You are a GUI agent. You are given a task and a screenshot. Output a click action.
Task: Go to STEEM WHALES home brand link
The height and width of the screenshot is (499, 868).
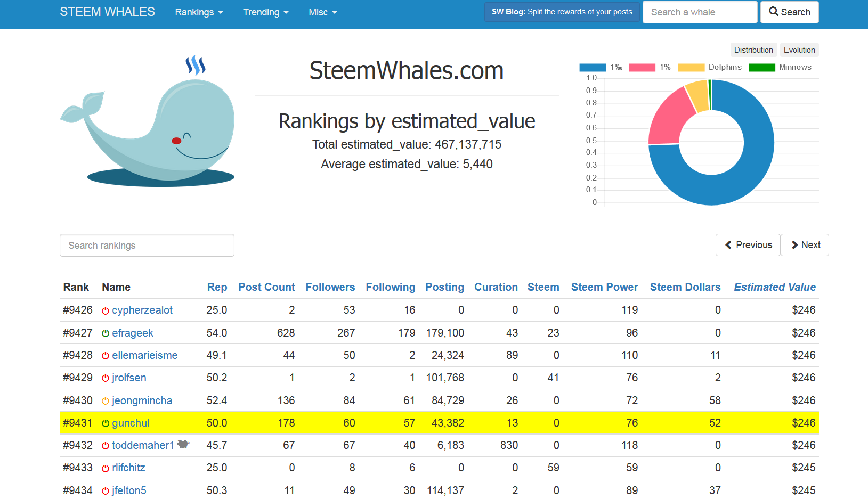107,12
